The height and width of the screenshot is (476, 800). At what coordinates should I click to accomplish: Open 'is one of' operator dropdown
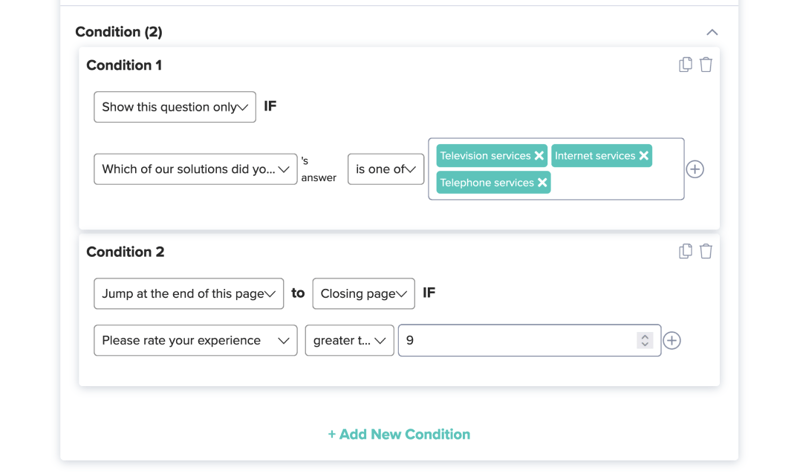coord(386,169)
